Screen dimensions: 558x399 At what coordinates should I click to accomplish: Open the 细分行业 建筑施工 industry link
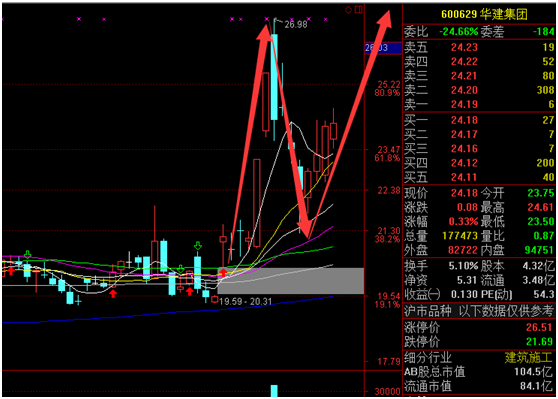point(528,357)
